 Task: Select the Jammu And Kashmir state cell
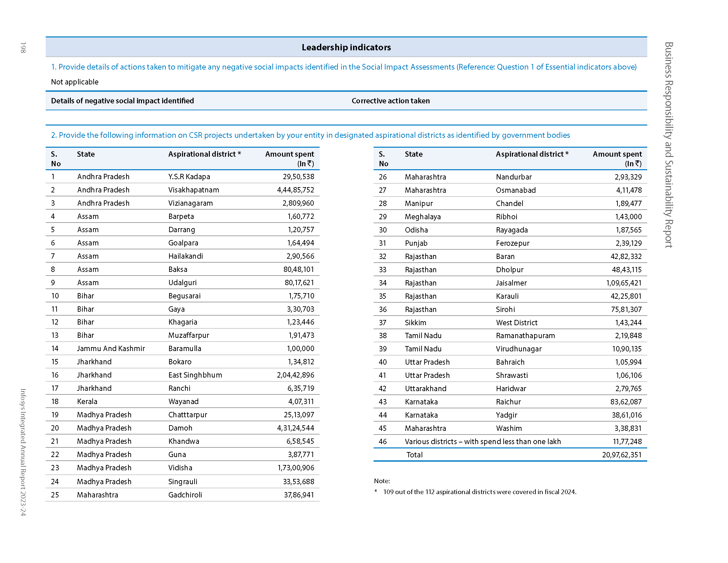[x=111, y=348]
